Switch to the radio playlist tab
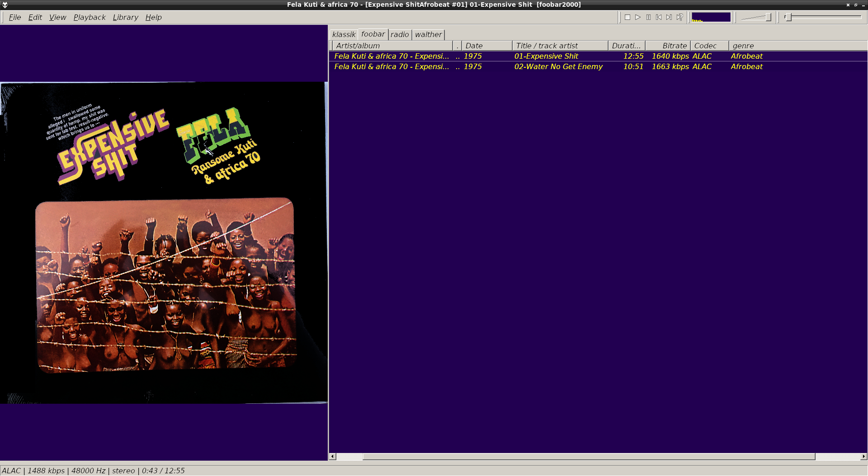This screenshot has height=476, width=868. pyautogui.click(x=400, y=34)
